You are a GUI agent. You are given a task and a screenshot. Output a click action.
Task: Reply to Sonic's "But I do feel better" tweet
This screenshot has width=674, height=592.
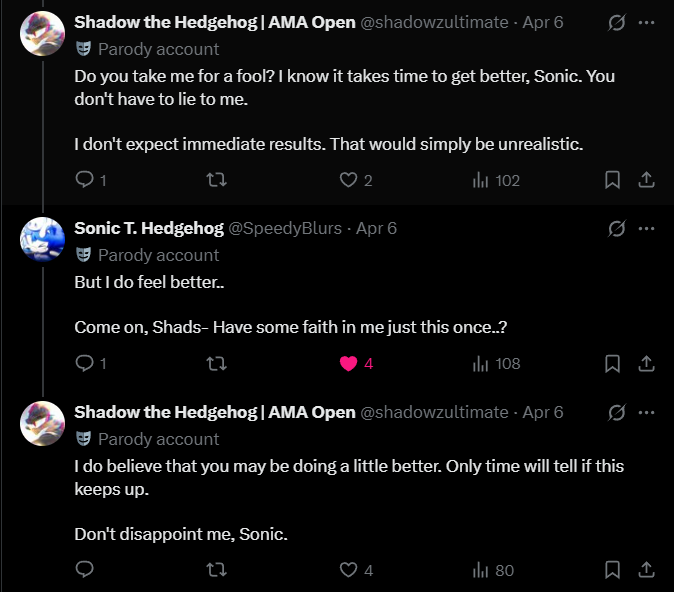85,363
